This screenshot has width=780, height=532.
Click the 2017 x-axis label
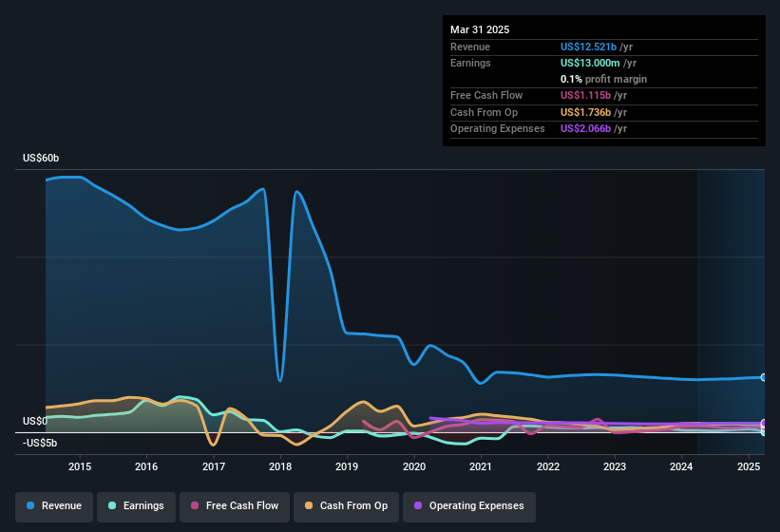(x=214, y=466)
